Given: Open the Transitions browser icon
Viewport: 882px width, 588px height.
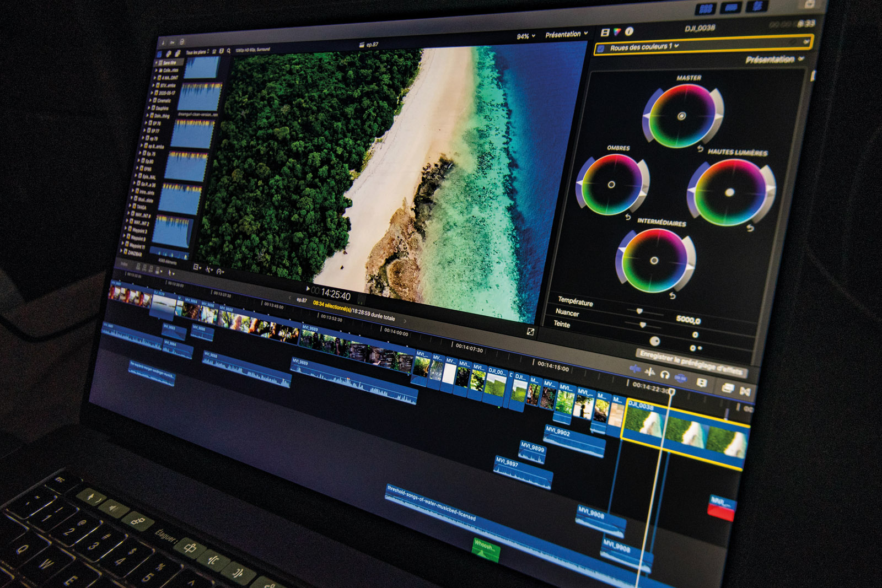Looking at the screenshot, I should click(x=745, y=391).
